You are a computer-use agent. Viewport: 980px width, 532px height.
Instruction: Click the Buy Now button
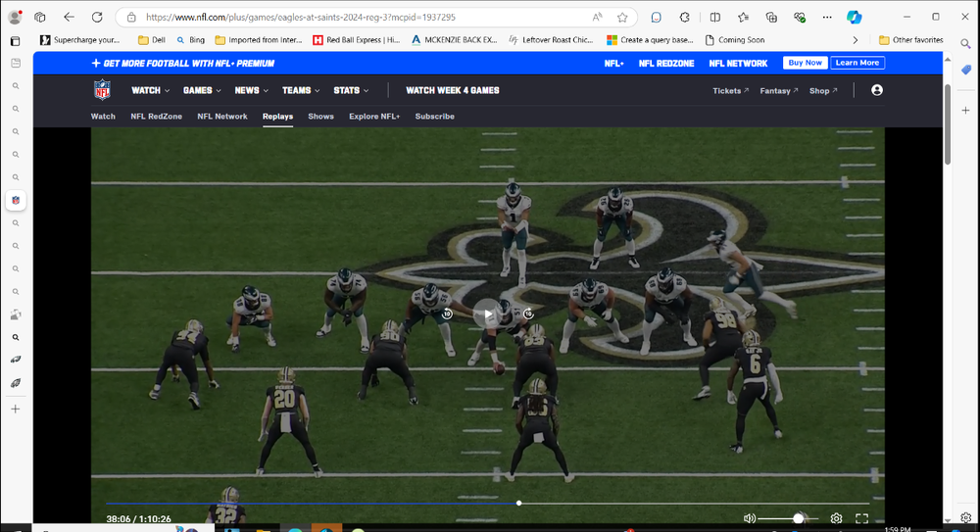[805, 63]
